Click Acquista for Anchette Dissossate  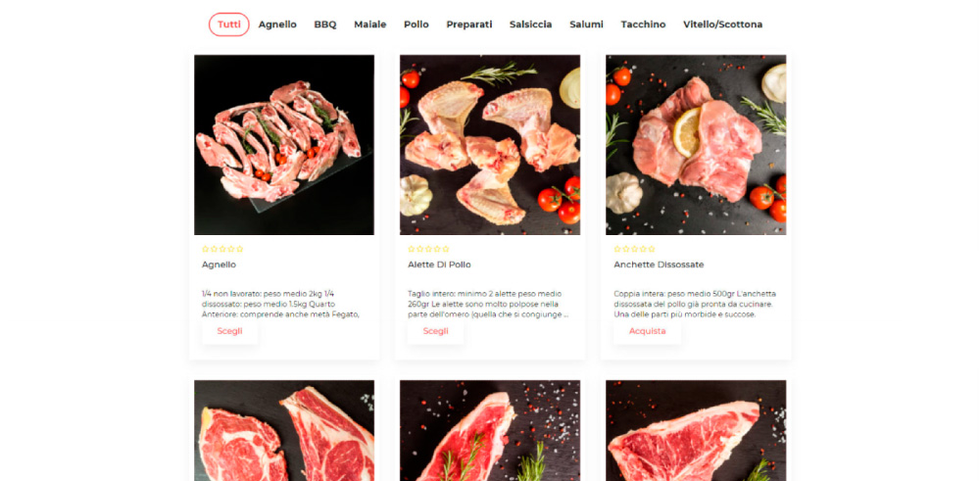point(648,331)
